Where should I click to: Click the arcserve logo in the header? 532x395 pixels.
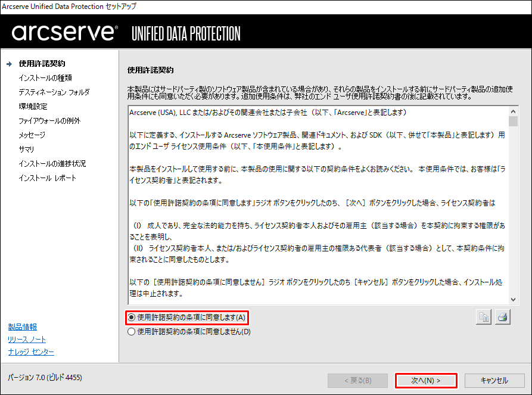pyautogui.click(x=65, y=33)
